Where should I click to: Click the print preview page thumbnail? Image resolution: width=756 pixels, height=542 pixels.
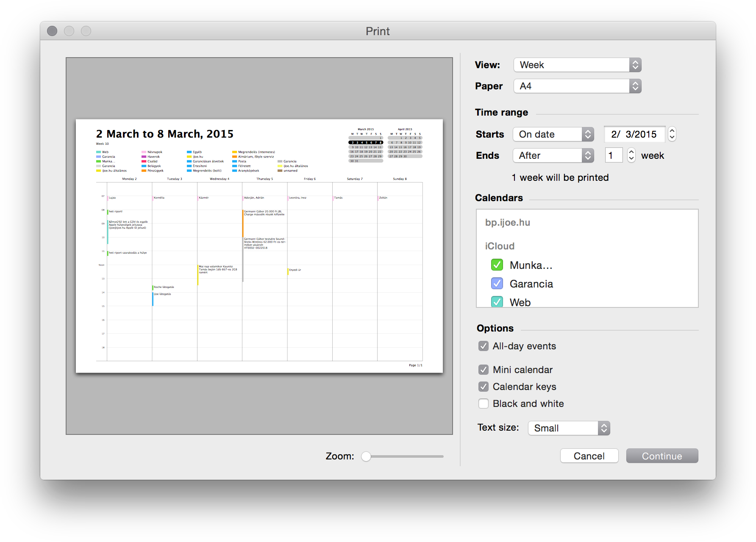click(259, 246)
